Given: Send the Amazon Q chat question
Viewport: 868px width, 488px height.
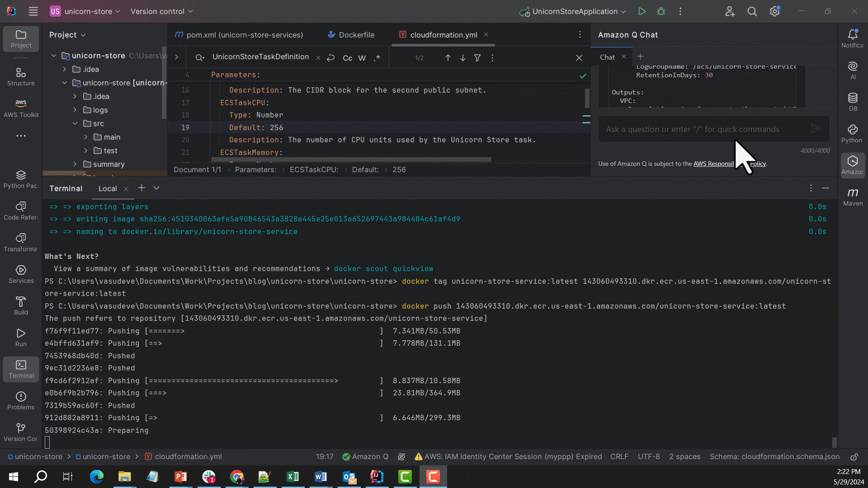Looking at the screenshot, I should (x=815, y=129).
